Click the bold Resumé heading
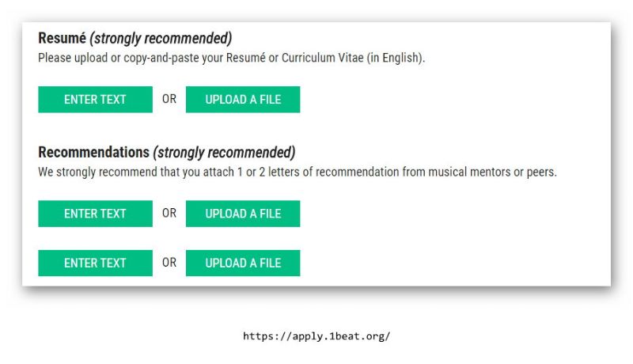Image resolution: width=633 pixels, height=364 pixels. click(63, 38)
